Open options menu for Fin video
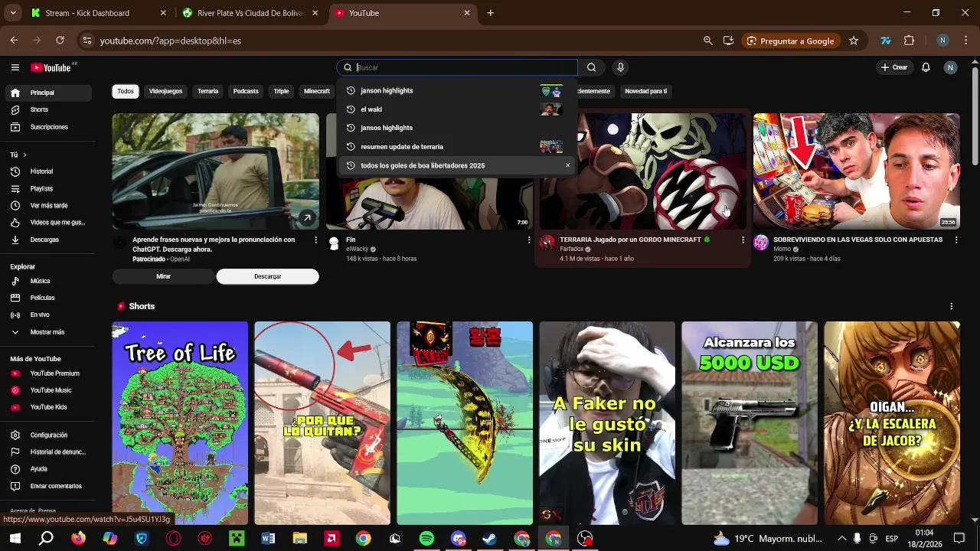 pyautogui.click(x=528, y=240)
